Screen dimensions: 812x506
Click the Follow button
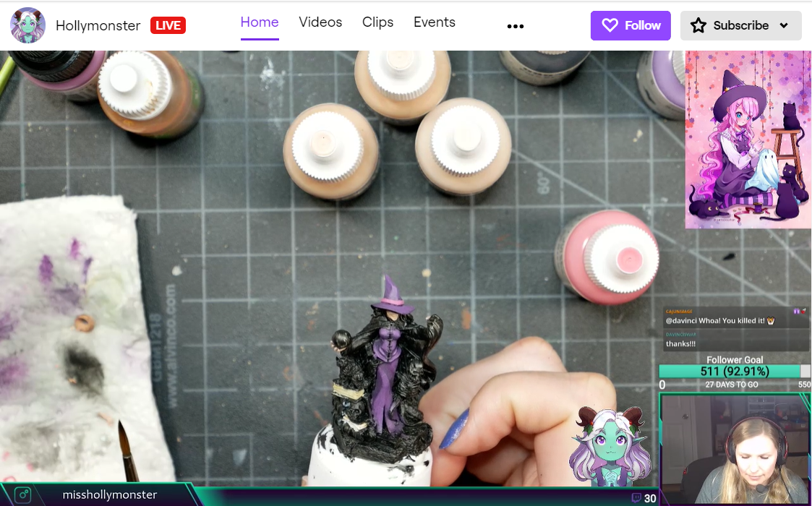(x=631, y=25)
